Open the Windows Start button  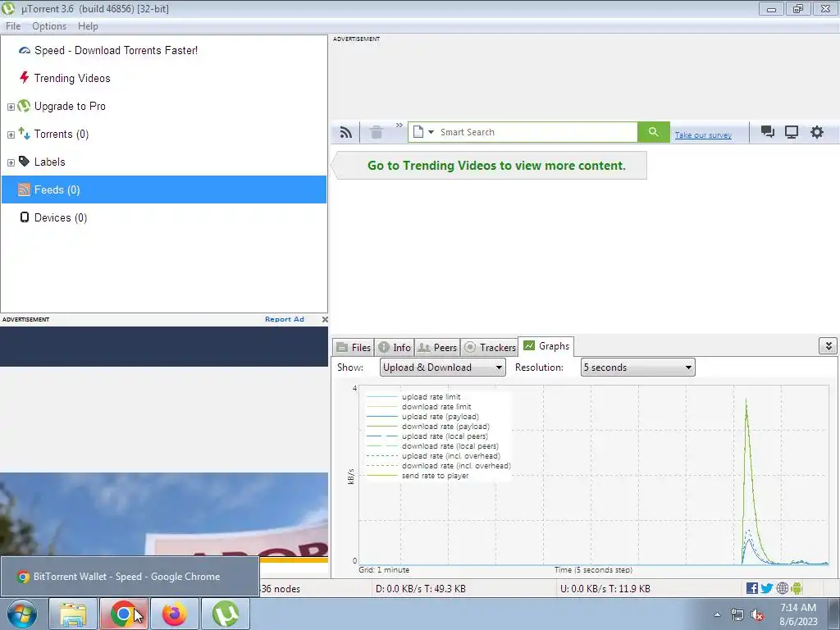[x=22, y=614]
